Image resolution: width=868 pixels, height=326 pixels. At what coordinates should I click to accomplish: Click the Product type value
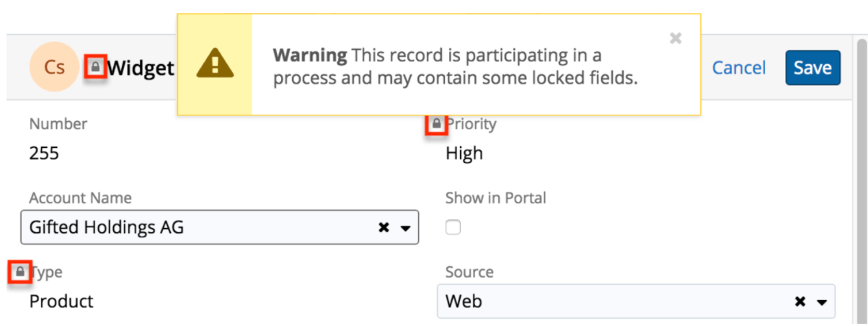[x=61, y=301]
